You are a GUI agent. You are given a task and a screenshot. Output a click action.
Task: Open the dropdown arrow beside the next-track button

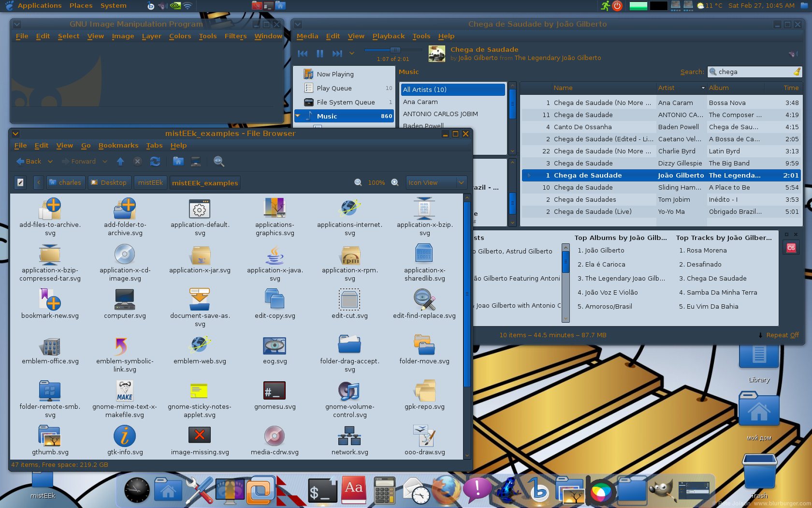pyautogui.click(x=352, y=53)
